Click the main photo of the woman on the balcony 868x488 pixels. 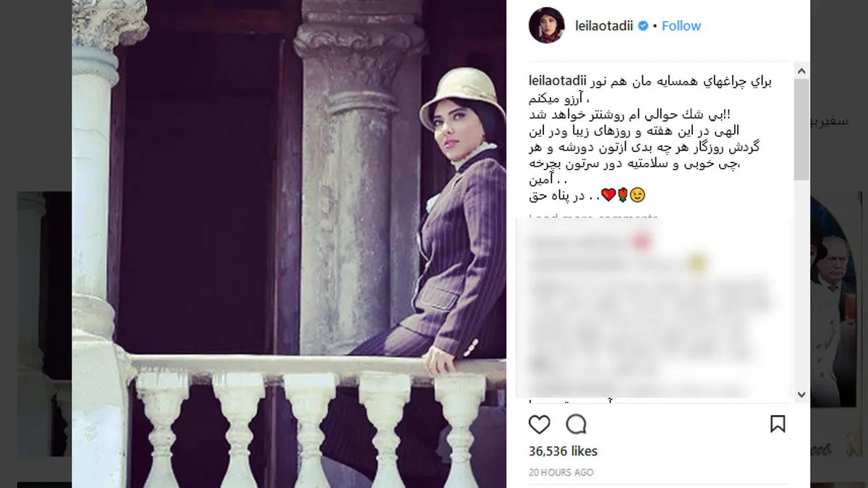pos(289,244)
